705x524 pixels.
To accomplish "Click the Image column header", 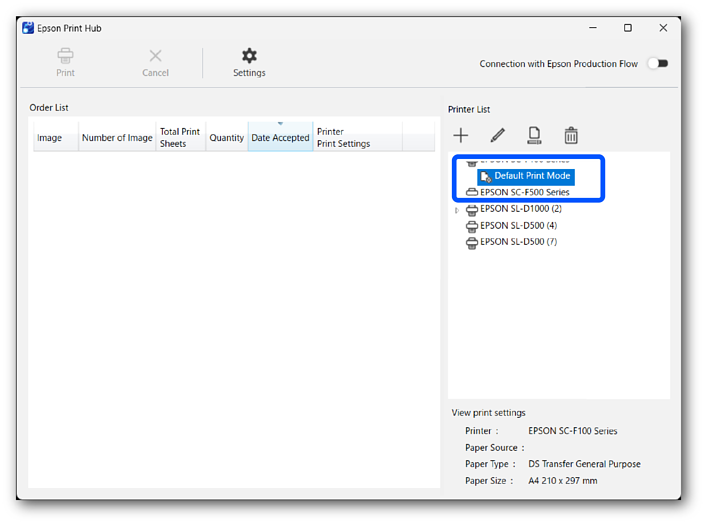I will click(50, 138).
